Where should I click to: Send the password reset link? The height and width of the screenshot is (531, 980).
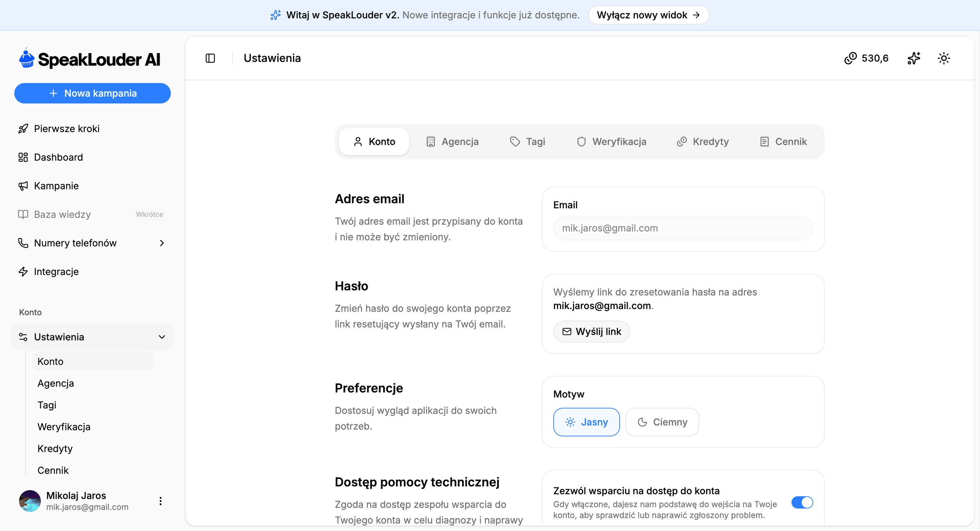point(592,332)
